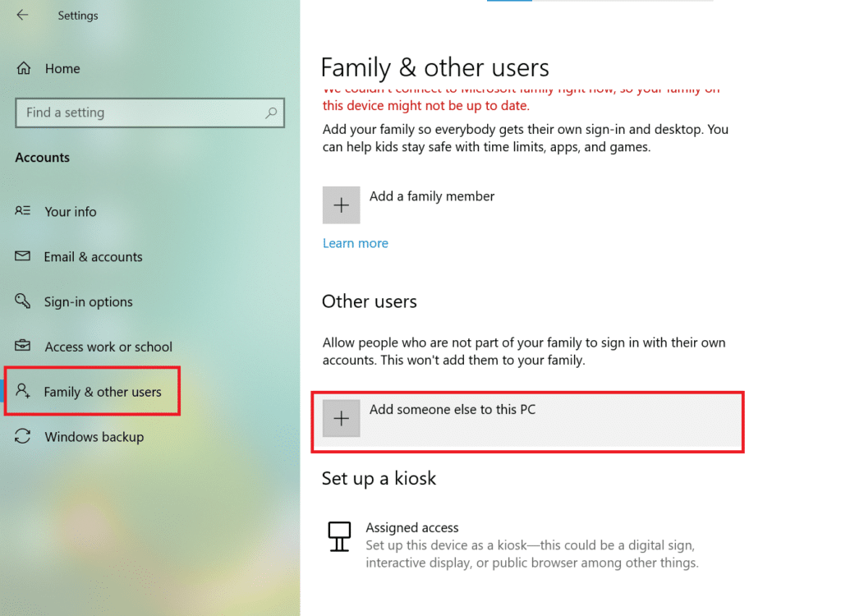Click the Your info person icon
Screen dimensions: 841x616
click(21, 211)
